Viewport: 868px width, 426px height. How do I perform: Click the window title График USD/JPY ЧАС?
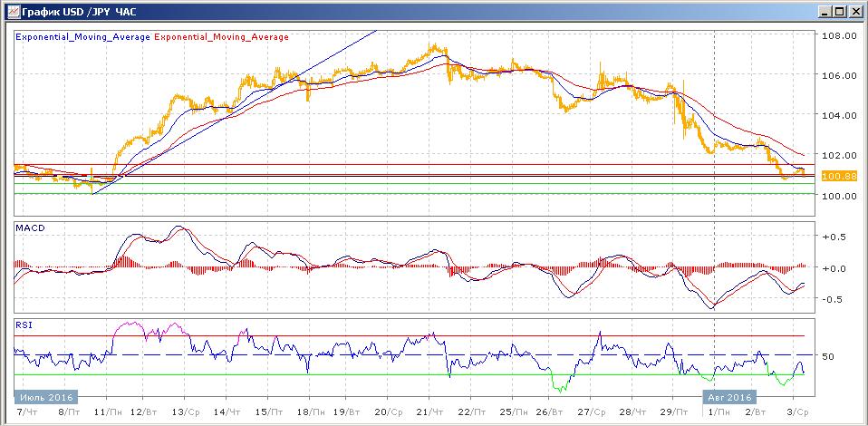click(77, 11)
